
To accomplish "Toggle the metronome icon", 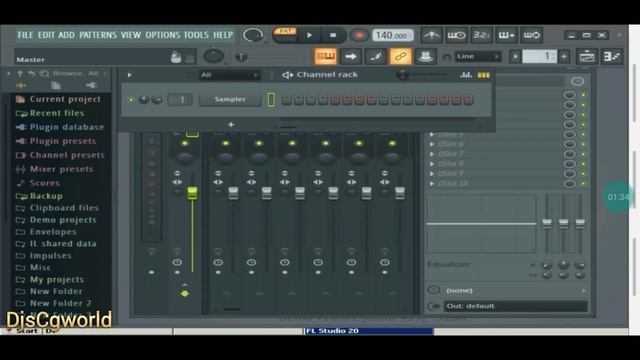I will click(431, 36).
